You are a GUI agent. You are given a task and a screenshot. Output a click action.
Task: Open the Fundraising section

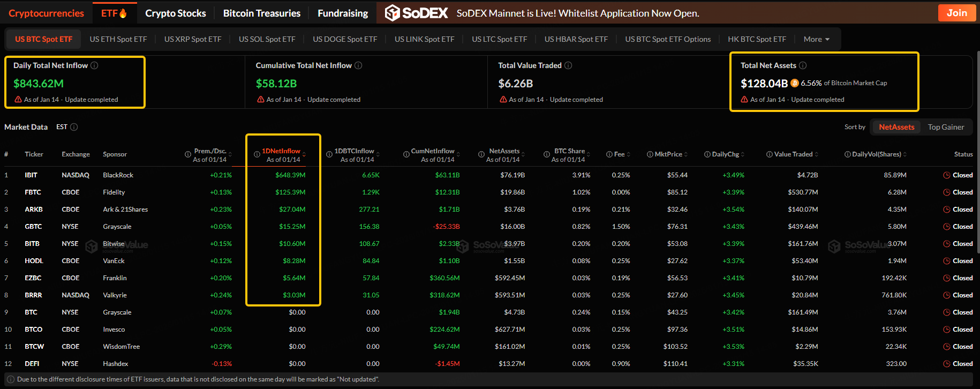coord(343,13)
